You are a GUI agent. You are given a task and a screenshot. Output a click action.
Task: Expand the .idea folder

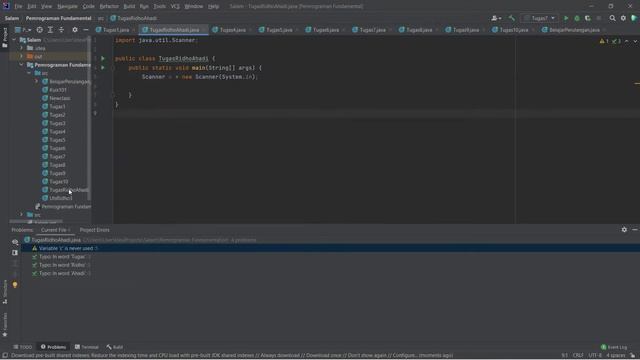22,48
